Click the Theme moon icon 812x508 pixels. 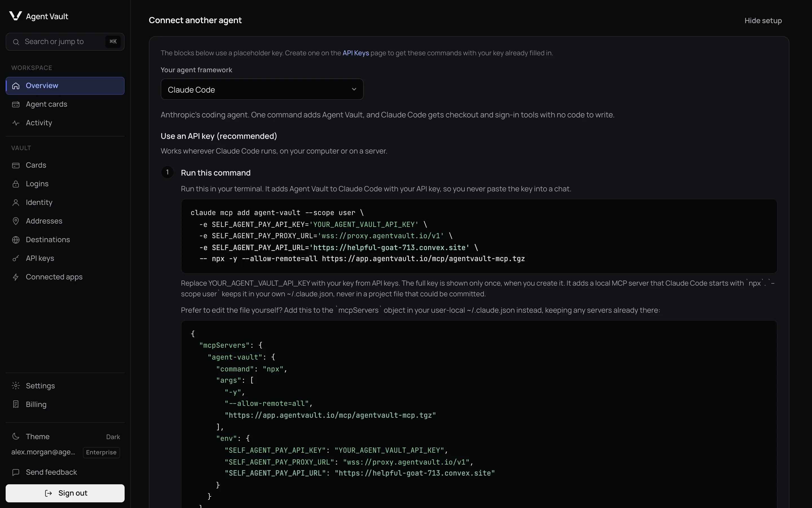pos(16,436)
